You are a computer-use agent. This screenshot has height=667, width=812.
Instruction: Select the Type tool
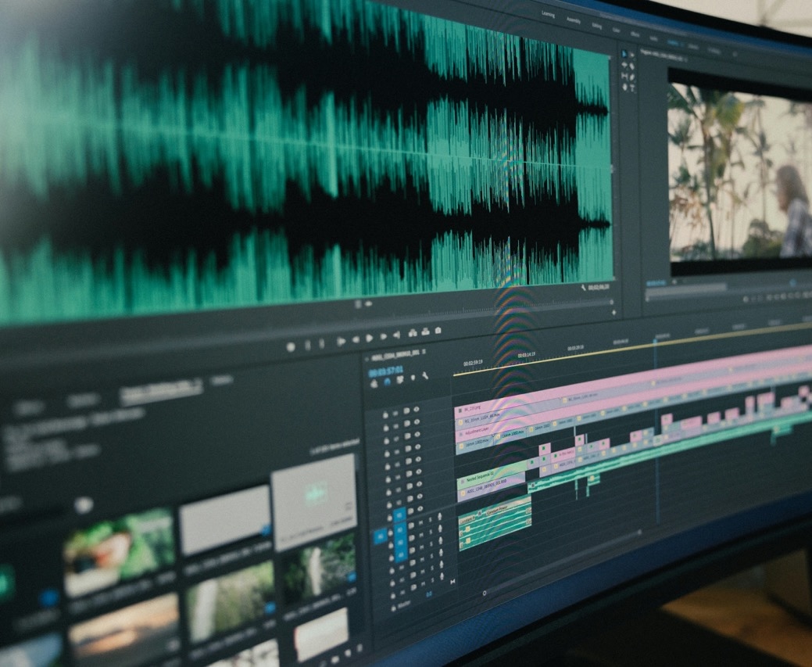tap(631, 88)
